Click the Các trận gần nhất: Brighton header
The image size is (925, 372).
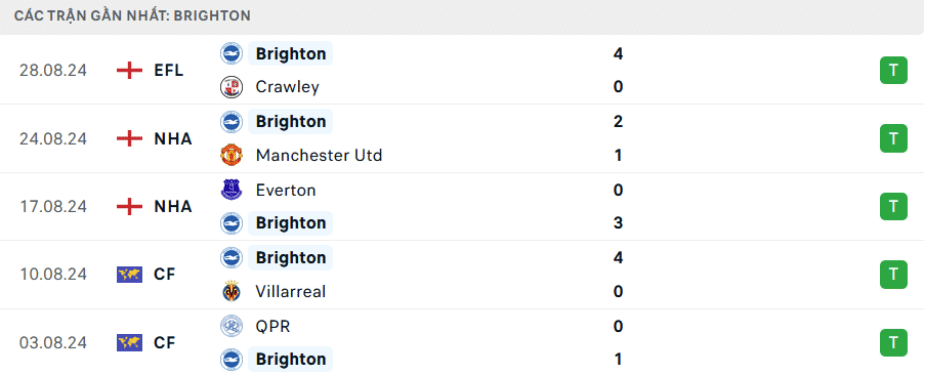[x=133, y=16]
